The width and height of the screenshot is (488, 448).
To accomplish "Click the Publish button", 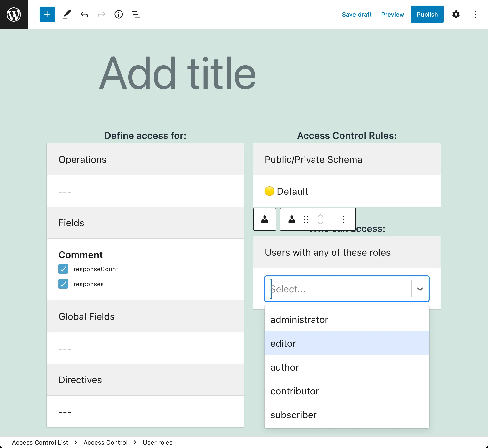I will [427, 15].
